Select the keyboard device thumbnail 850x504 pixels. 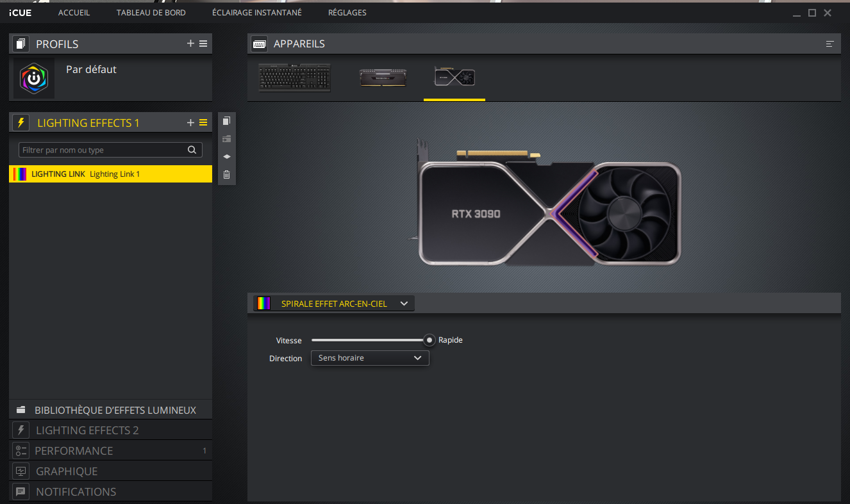coord(295,78)
